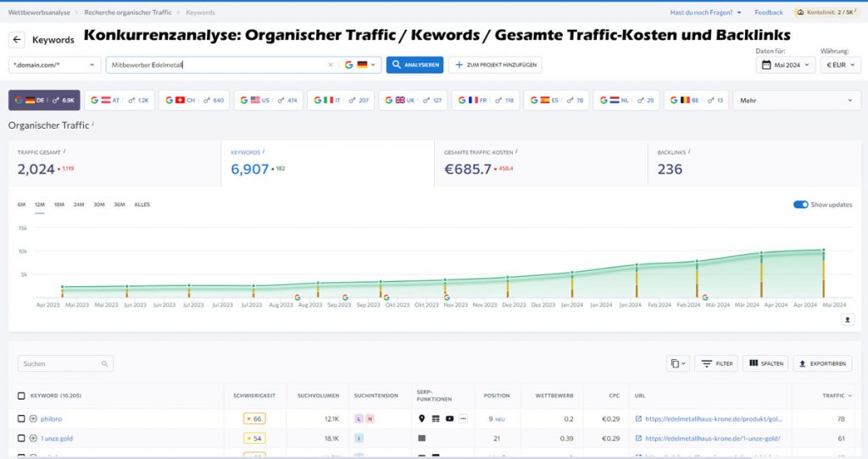Click the Google marker at Aug 2023
Image resolution: width=868 pixels, height=459 pixels.
point(298,297)
